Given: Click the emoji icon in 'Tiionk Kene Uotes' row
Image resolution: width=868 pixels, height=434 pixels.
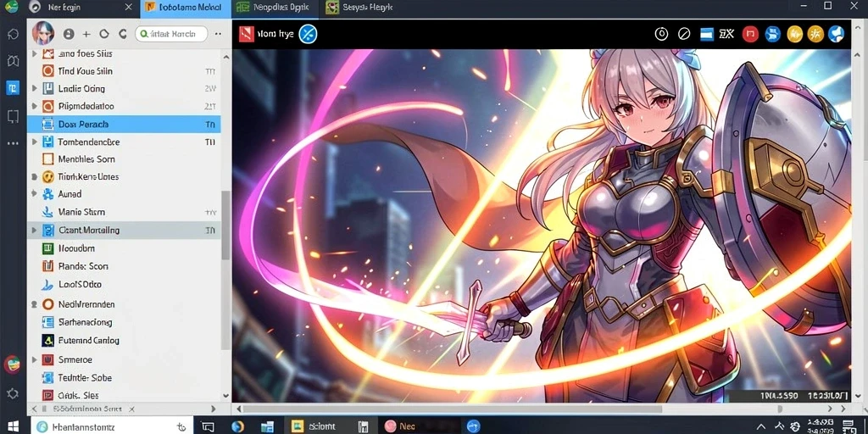Looking at the screenshot, I should [48, 177].
